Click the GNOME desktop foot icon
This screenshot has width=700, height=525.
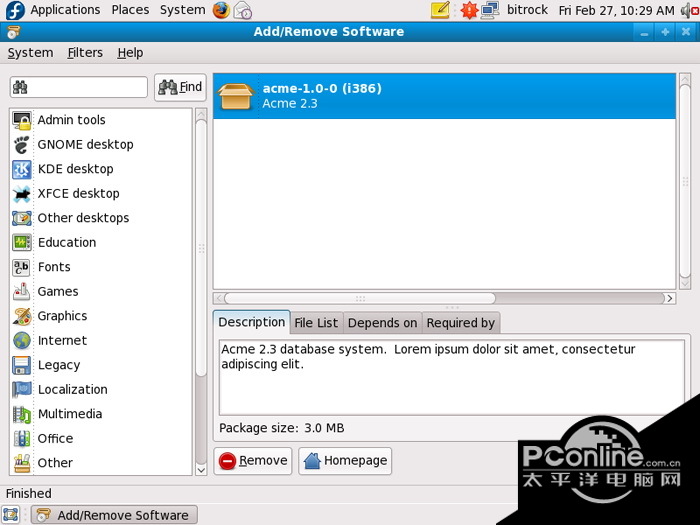coord(21,145)
